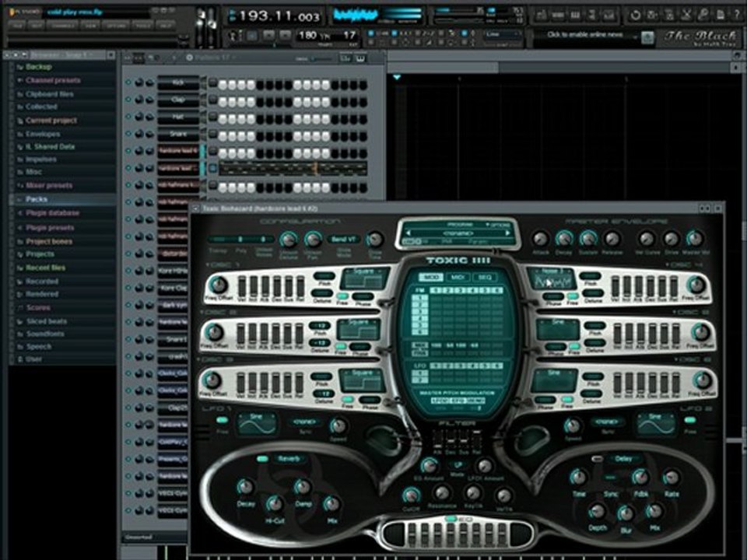This screenshot has height=560, width=747.
Task: Click the filter Cutoff knob
Action: pyautogui.click(x=411, y=495)
